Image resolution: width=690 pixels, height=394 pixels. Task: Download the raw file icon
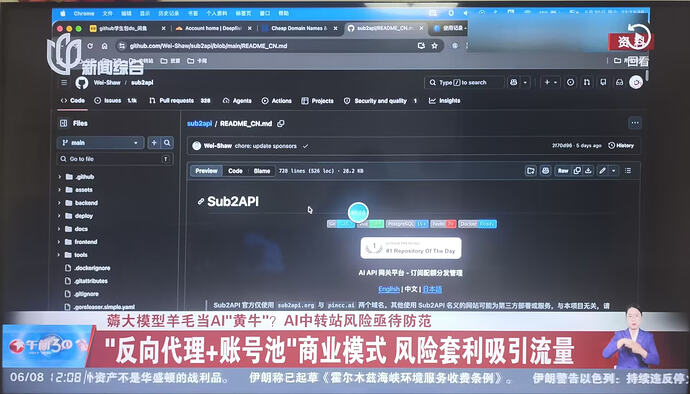point(588,171)
